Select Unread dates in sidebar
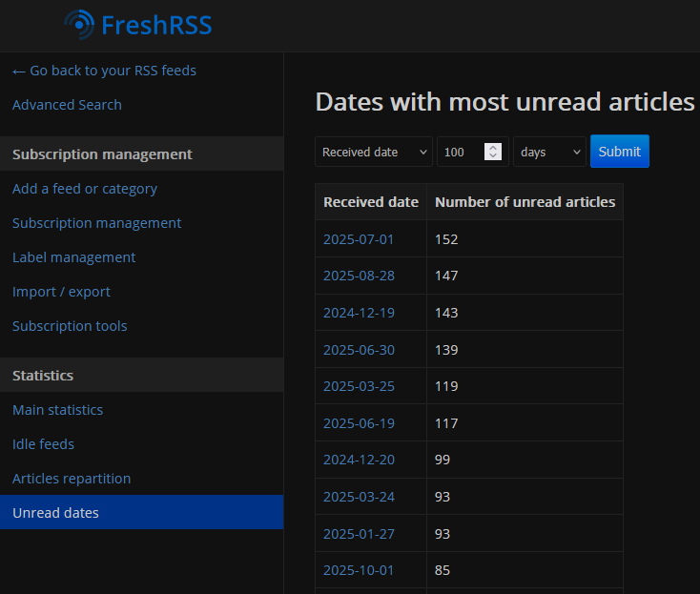 pyautogui.click(x=55, y=513)
